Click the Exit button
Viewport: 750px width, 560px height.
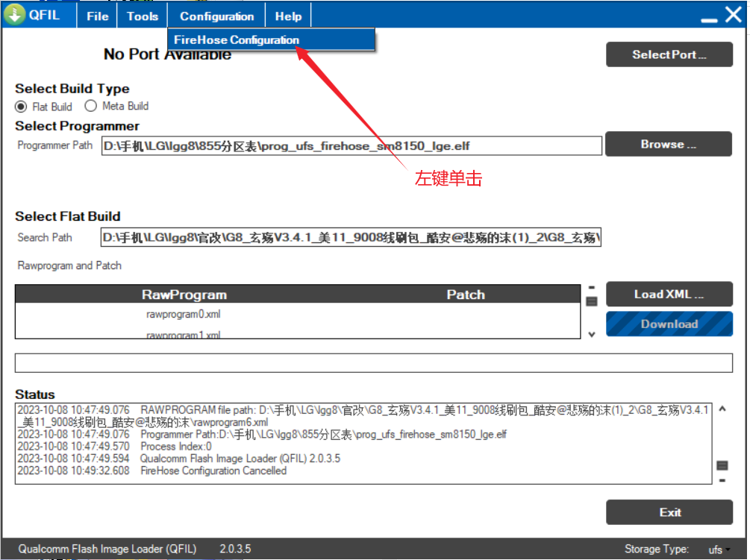[x=669, y=512]
